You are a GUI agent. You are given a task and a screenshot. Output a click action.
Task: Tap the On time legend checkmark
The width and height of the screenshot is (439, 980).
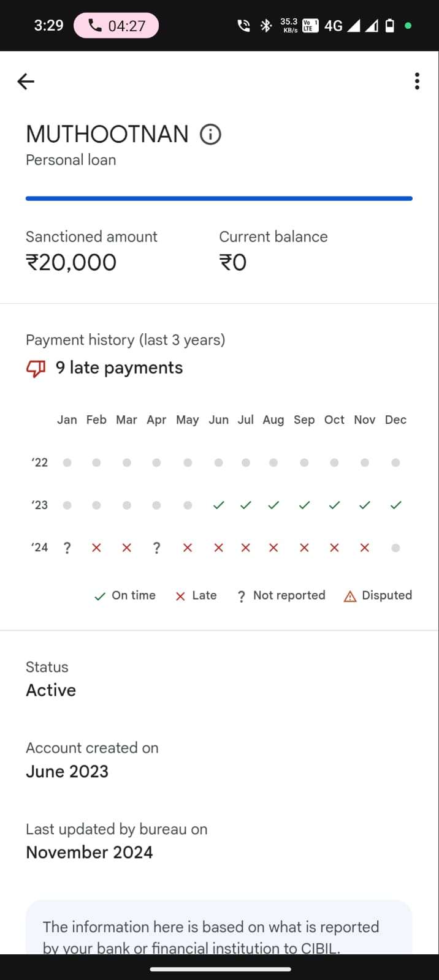(x=100, y=596)
